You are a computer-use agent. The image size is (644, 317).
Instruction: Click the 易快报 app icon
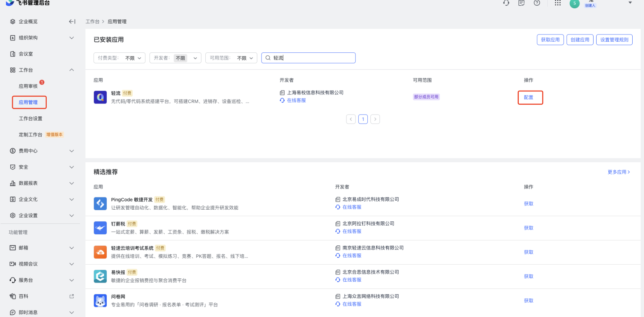click(100, 276)
